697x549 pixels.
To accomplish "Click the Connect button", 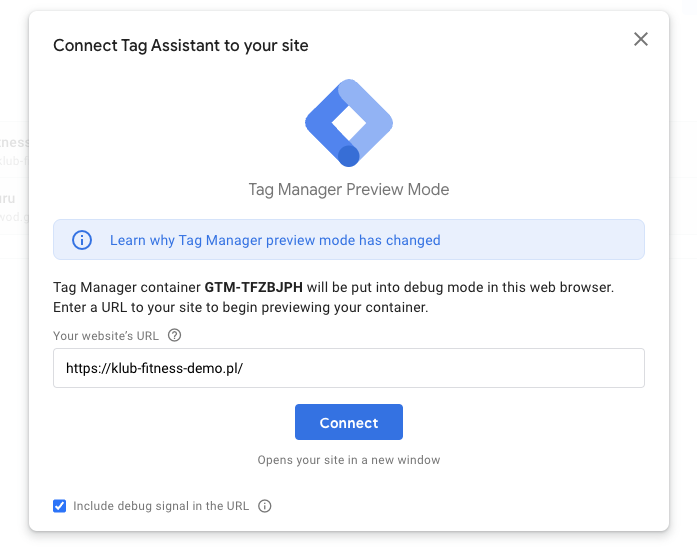I will pos(349,422).
